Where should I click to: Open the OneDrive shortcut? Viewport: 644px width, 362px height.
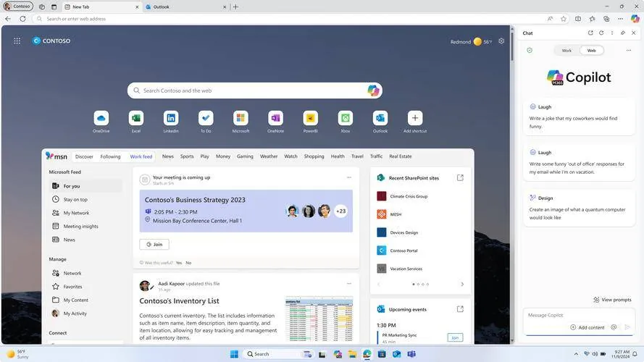(x=101, y=118)
